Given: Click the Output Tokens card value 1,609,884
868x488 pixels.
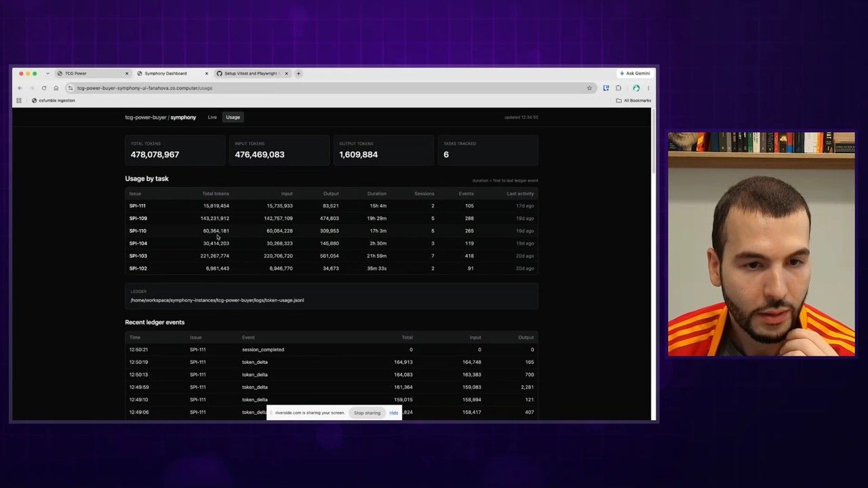Looking at the screenshot, I should (x=359, y=155).
